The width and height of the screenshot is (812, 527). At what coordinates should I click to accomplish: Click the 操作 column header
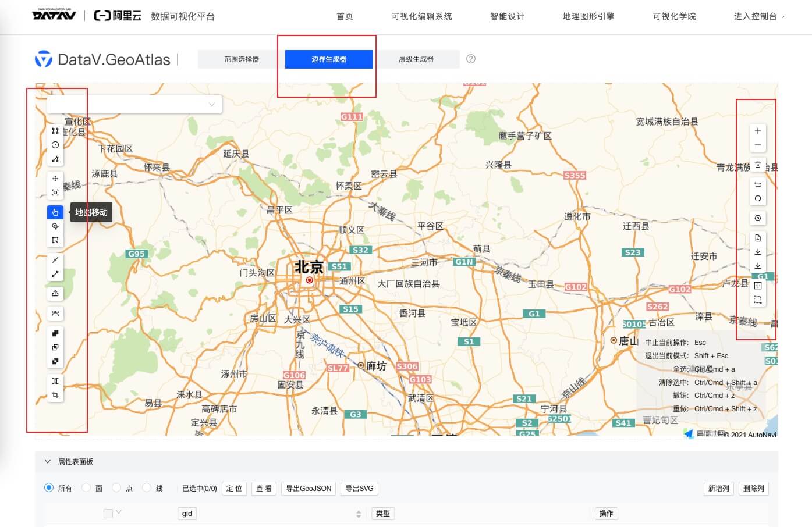point(606,514)
